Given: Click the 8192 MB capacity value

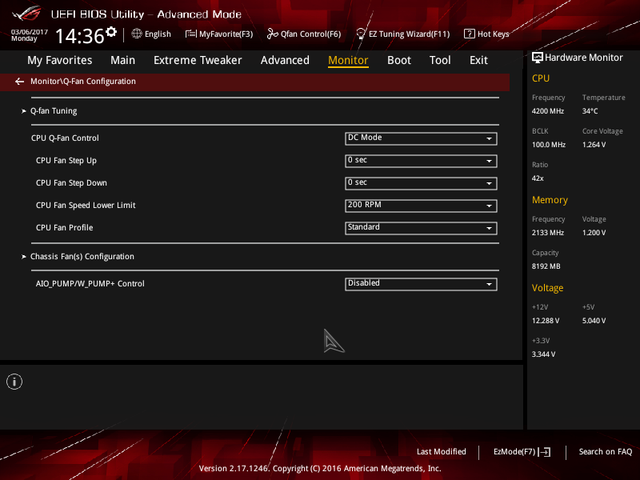Looking at the screenshot, I should (x=546, y=267).
